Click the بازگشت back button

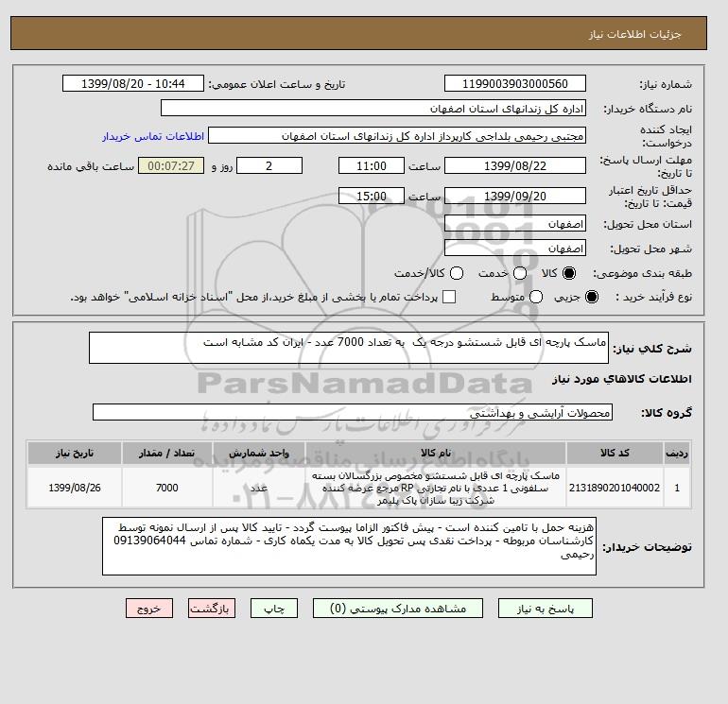pyautogui.click(x=212, y=609)
